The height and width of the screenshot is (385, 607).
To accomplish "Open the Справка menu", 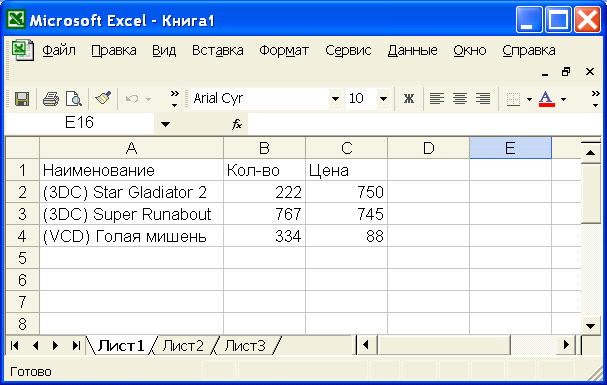I will (529, 50).
